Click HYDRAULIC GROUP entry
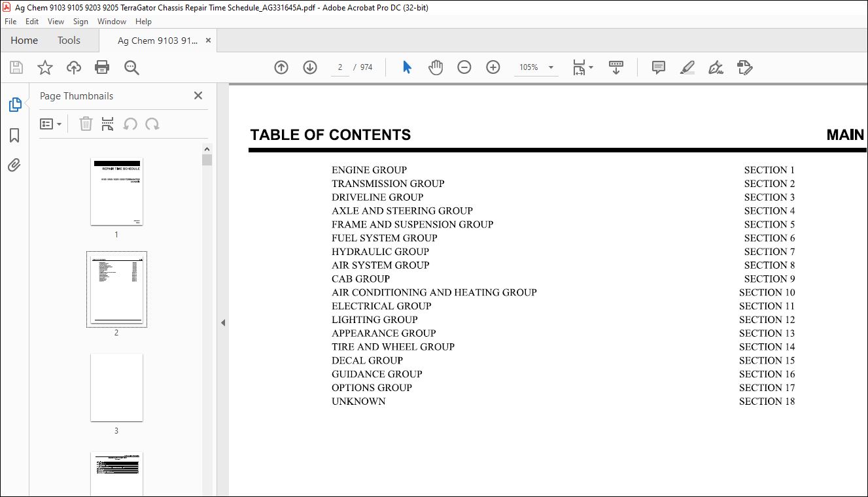 [380, 252]
